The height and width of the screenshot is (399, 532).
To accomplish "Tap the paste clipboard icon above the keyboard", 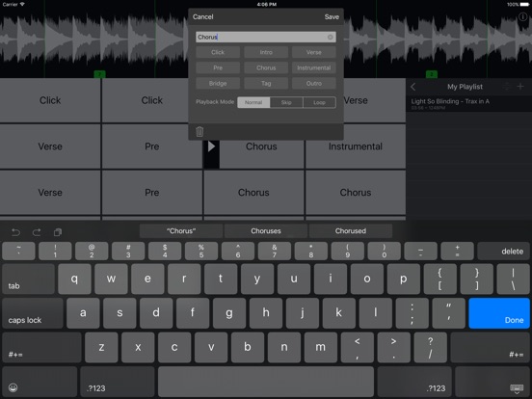I will coord(58,232).
